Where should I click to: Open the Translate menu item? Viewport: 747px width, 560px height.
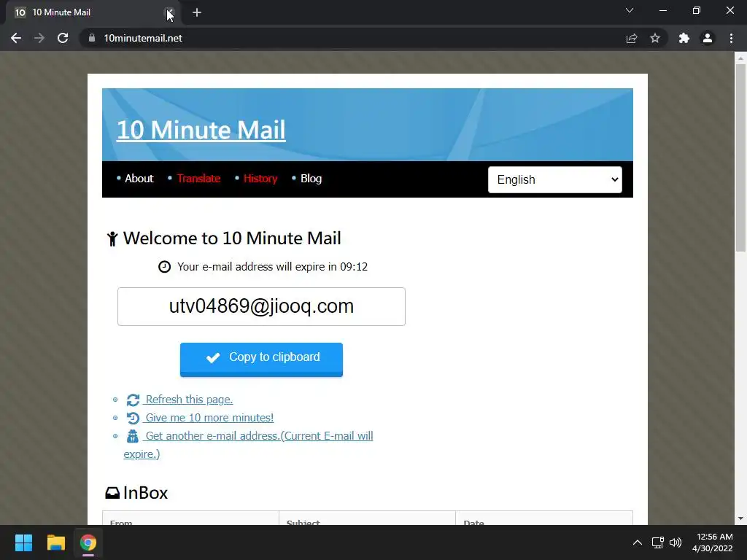pos(198,179)
